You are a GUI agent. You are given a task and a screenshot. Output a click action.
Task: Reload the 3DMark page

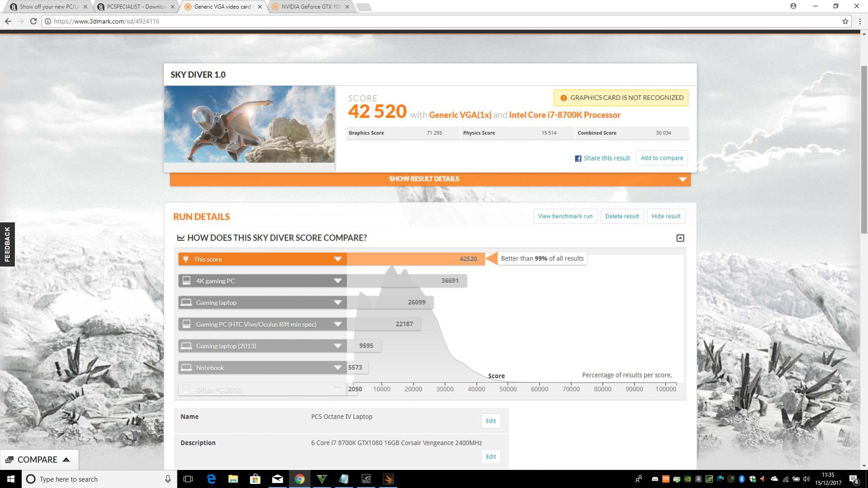[x=33, y=21]
